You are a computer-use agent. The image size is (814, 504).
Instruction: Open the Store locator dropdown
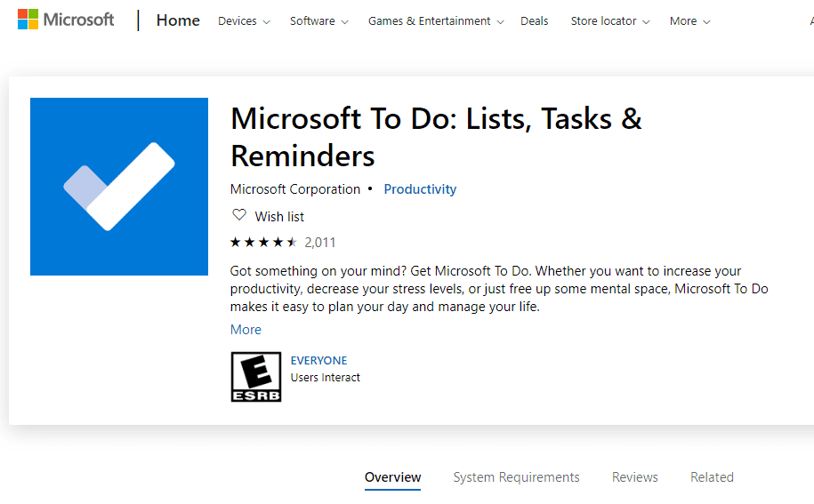pyautogui.click(x=610, y=21)
